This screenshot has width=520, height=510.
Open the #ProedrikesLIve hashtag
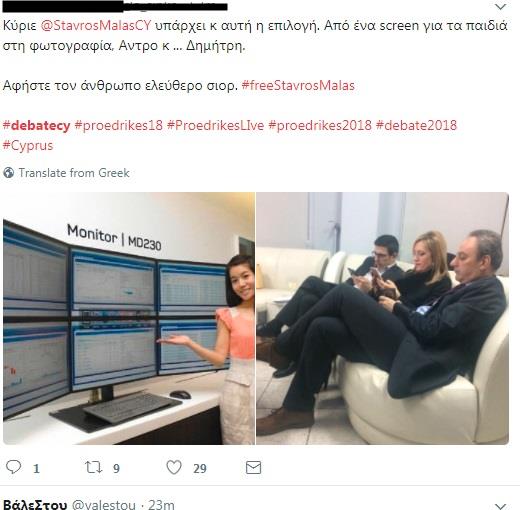click(x=215, y=126)
